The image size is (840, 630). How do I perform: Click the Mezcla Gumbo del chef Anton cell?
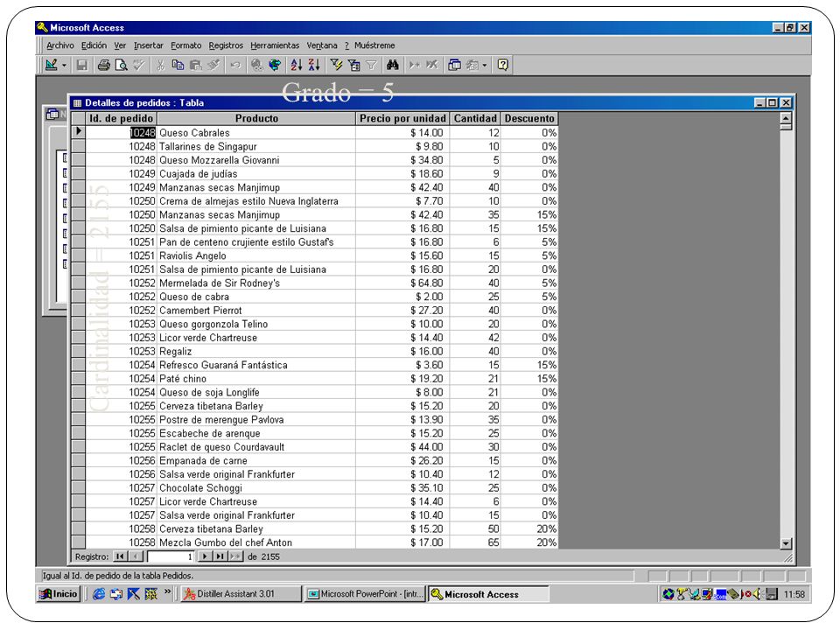pos(256,542)
